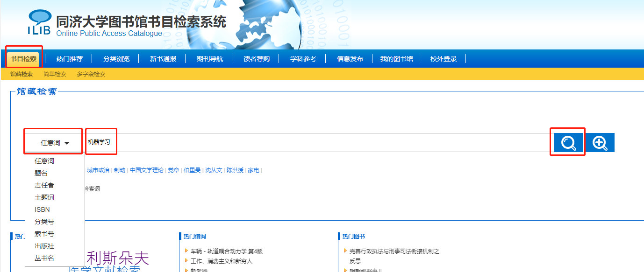Viewport: 644px width, 272px height.
Task: Select 责任者 from the search type list
Action: pyautogui.click(x=44, y=185)
